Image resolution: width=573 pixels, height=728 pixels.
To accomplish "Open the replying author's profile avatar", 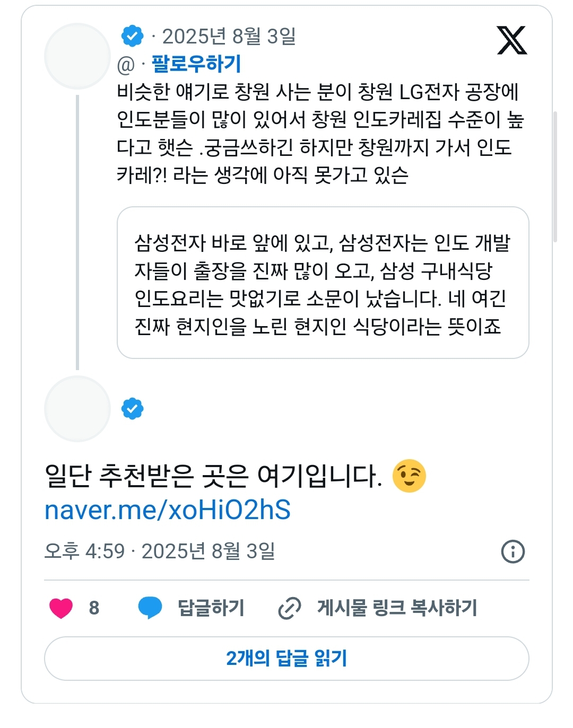I will click(77, 409).
